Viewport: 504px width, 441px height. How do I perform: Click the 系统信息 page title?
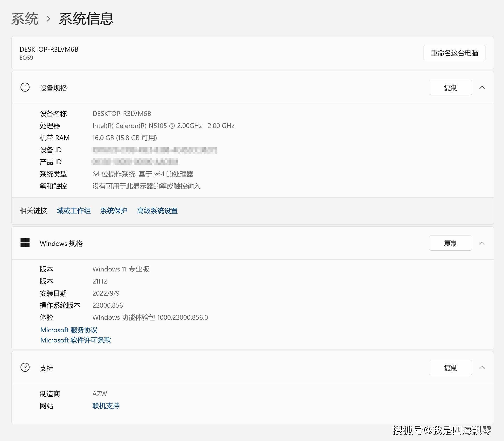[86, 19]
